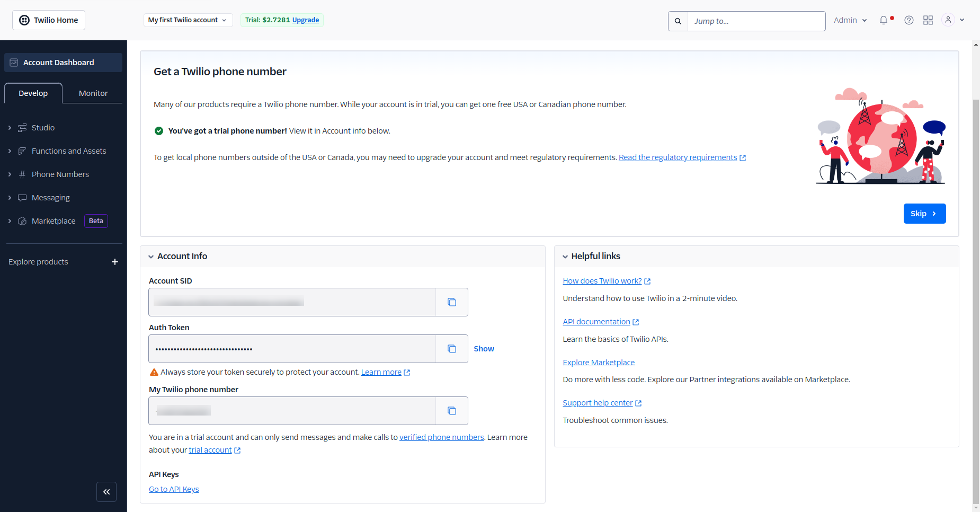Copy the Account SID value
980x512 pixels.
(451, 302)
